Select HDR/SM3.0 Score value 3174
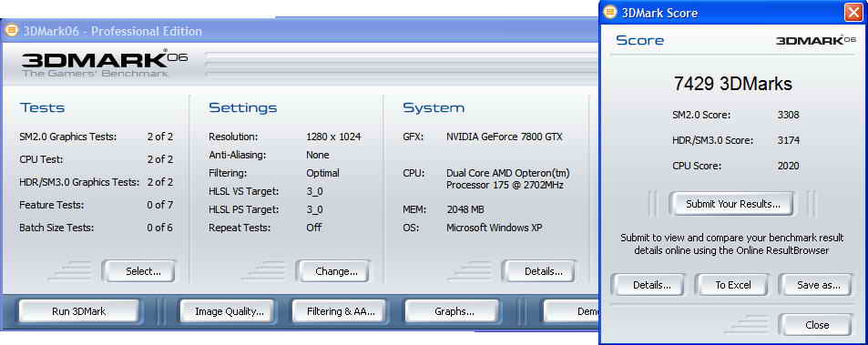The width and height of the screenshot is (868, 345). point(788,140)
